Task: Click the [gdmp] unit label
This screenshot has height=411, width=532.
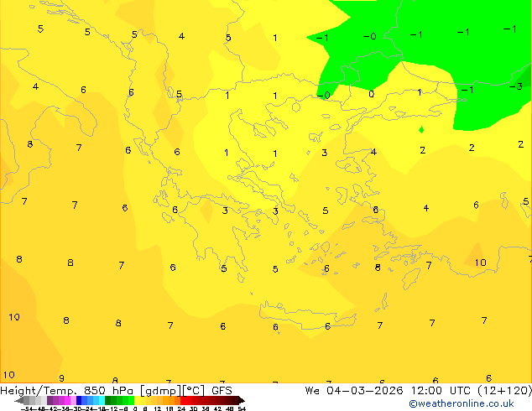Action: (x=160, y=391)
